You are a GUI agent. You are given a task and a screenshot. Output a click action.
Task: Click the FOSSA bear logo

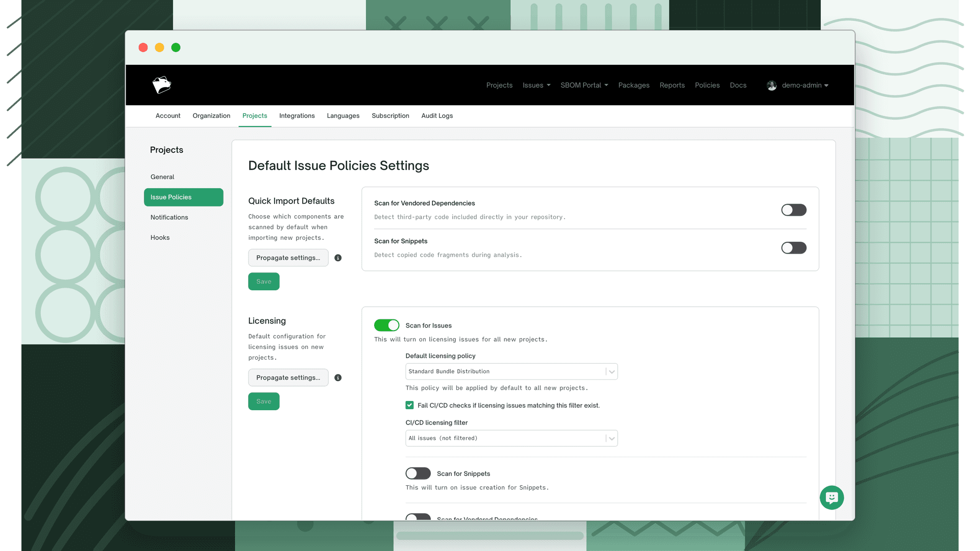click(x=162, y=85)
